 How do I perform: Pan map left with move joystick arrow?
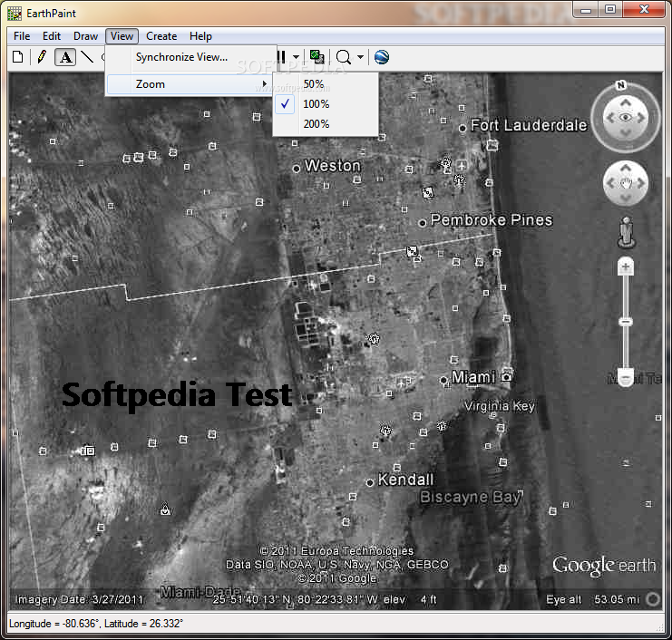610,183
